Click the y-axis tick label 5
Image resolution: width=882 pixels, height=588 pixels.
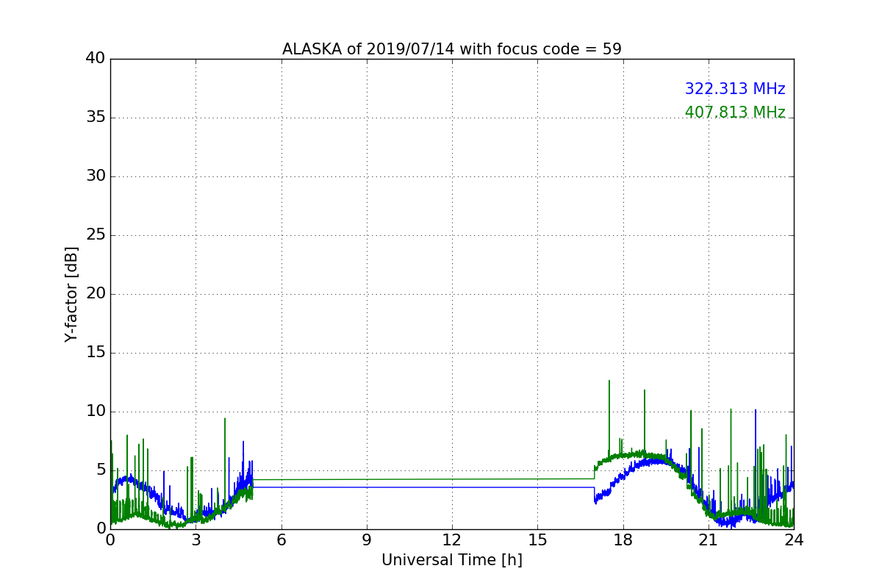(101, 470)
